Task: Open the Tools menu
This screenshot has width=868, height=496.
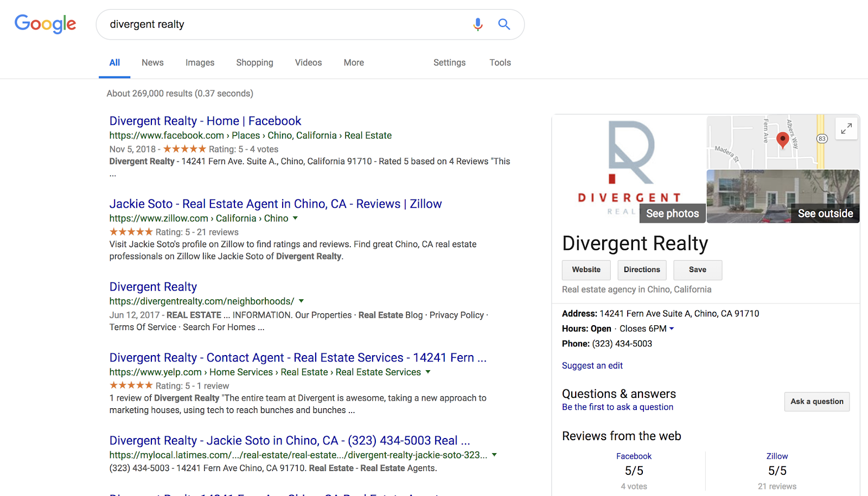Action: 500,63
